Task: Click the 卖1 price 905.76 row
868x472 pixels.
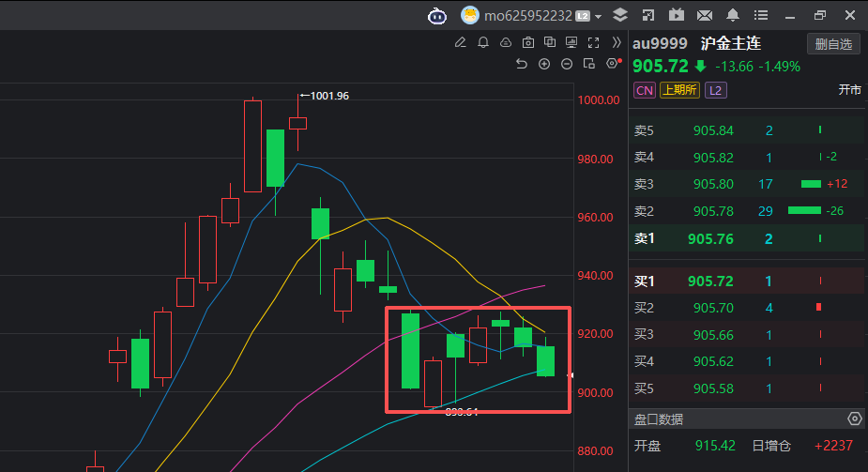Action: pyautogui.click(x=748, y=238)
